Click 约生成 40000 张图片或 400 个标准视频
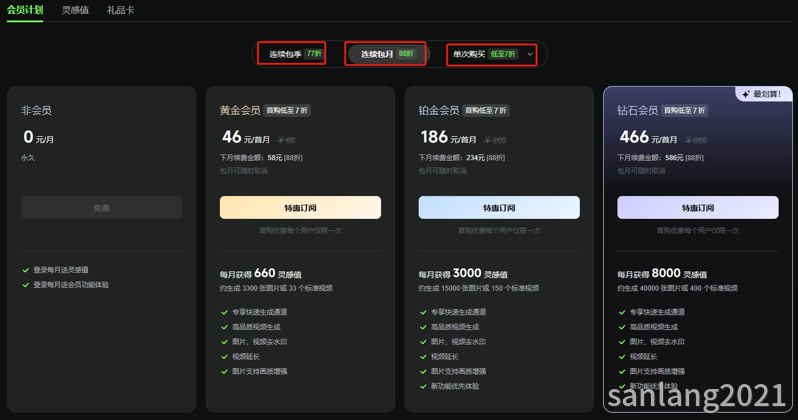Viewport: 798px width, 420px height. click(677, 288)
